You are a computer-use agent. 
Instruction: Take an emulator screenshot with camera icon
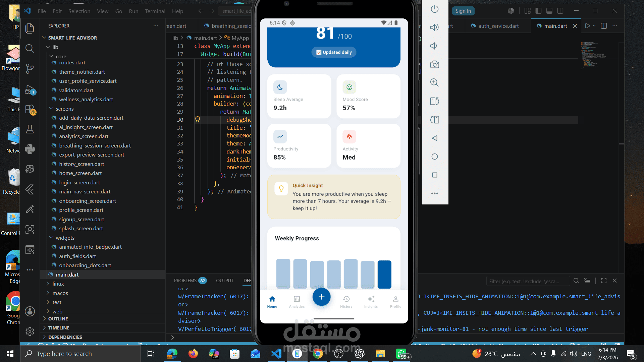click(435, 64)
